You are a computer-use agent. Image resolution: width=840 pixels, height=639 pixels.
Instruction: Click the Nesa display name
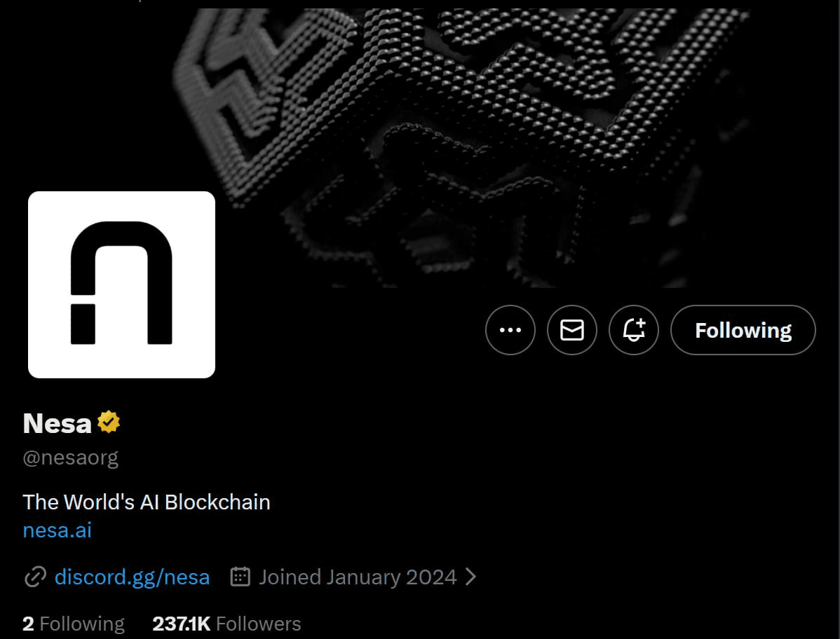tap(57, 423)
